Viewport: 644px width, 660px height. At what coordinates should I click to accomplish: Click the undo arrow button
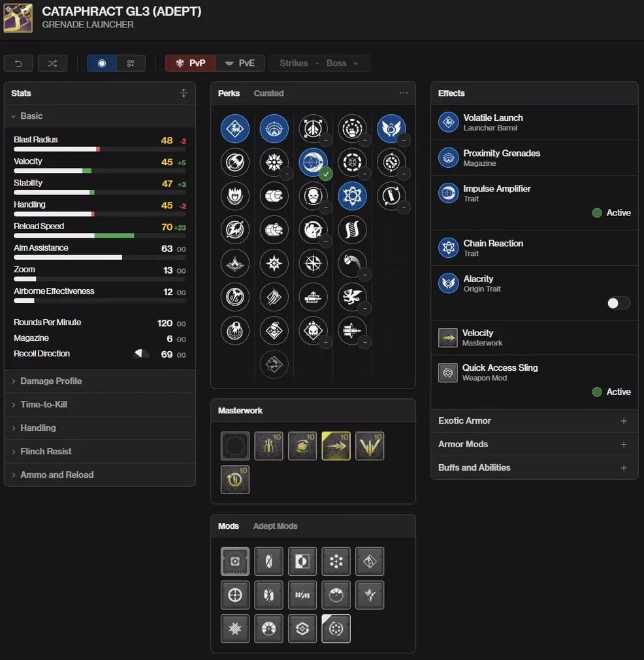click(x=18, y=63)
